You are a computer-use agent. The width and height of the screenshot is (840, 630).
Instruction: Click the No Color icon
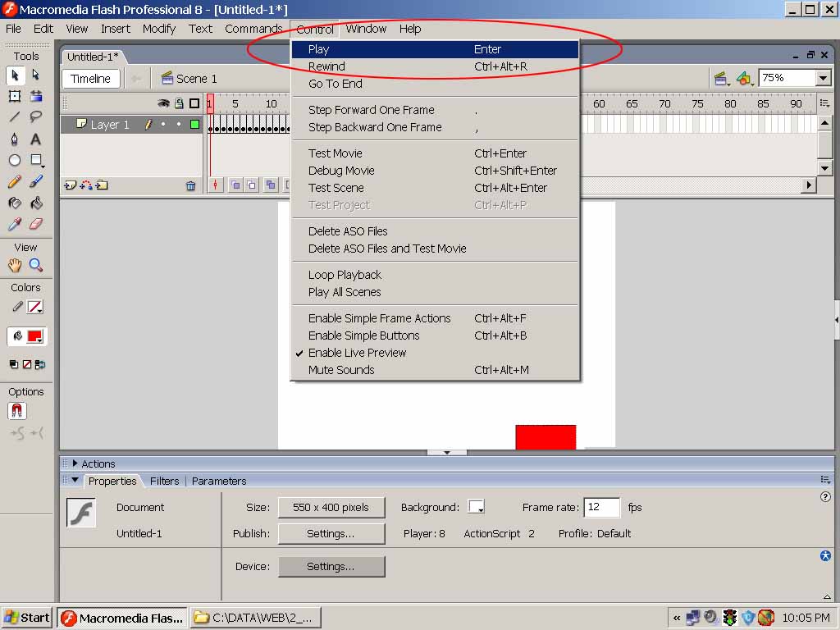(27, 364)
